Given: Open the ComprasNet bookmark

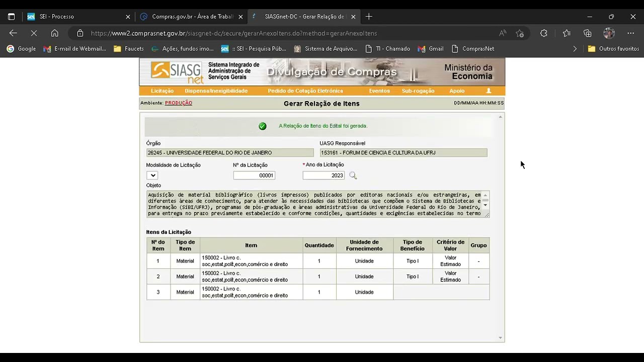Looking at the screenshot, I should click(x=473, y=49).
